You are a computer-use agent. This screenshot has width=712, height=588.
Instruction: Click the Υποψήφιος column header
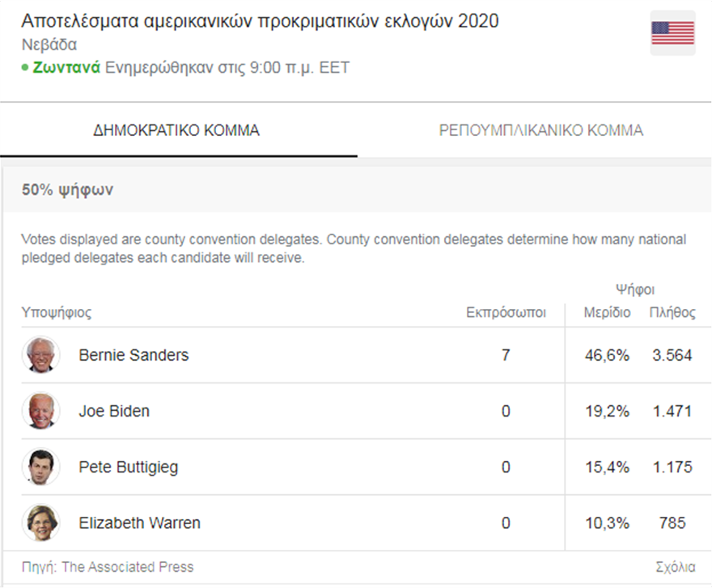click(x=56, y=313)
